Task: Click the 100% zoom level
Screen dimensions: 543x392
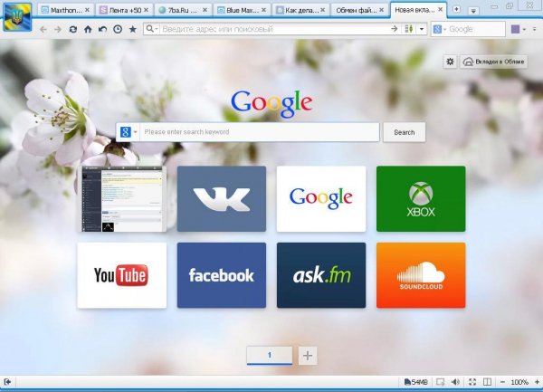Action: [x=519, y=382]
